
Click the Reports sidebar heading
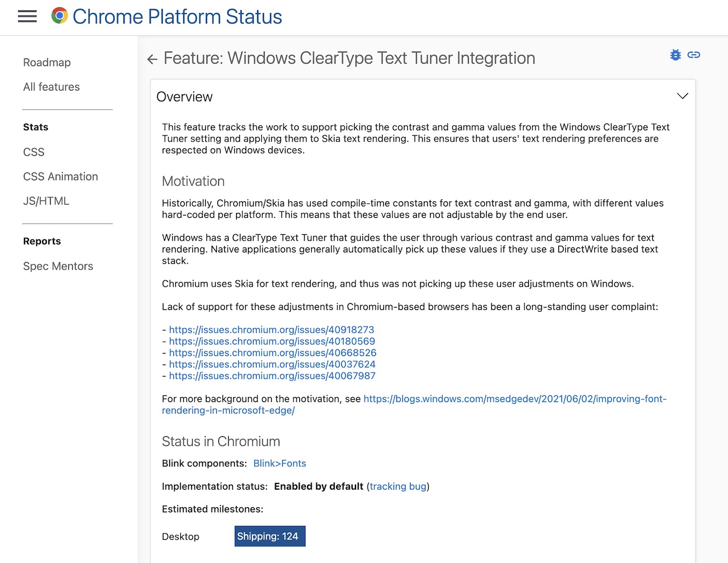click(x=42, y=241)
